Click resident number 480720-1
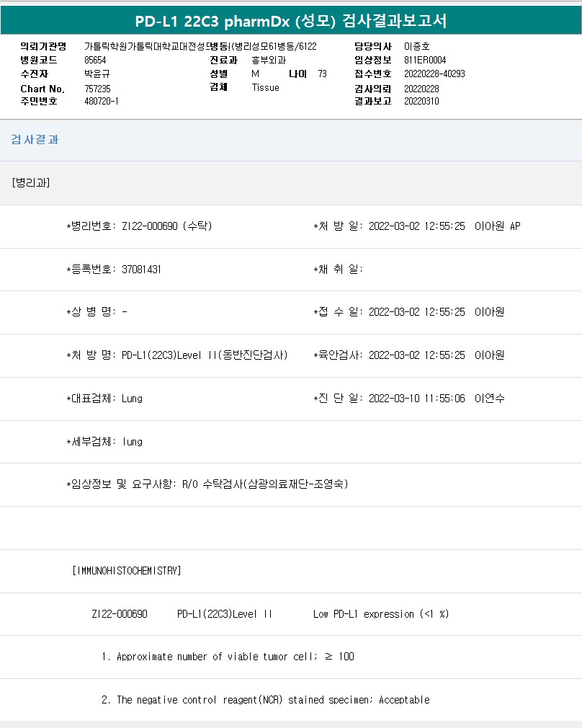This screenshot has height=728, width=582. [101, 101]
